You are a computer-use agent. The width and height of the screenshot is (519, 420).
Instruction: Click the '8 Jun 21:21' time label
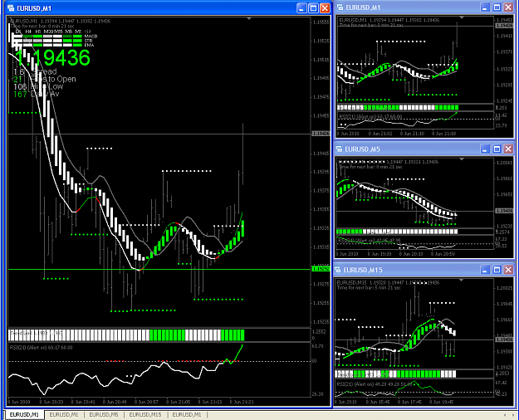(242, 402)
